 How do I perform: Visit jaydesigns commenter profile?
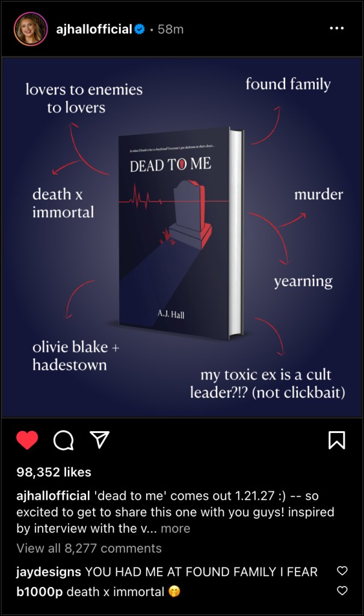(x=49, y=571)
